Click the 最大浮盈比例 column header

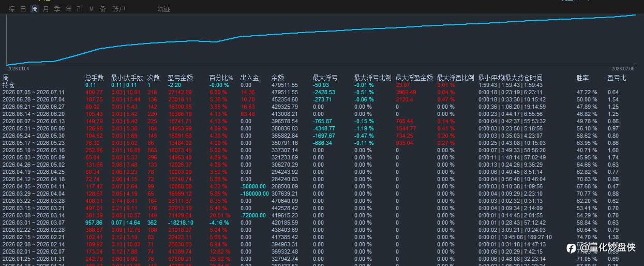[x=456, y=78]
